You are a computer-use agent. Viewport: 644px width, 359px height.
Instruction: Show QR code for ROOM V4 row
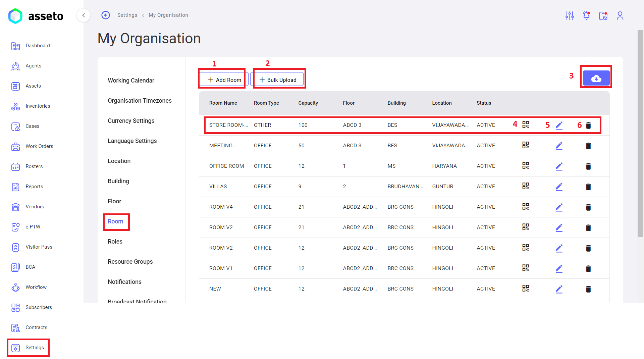pos(526,207)
